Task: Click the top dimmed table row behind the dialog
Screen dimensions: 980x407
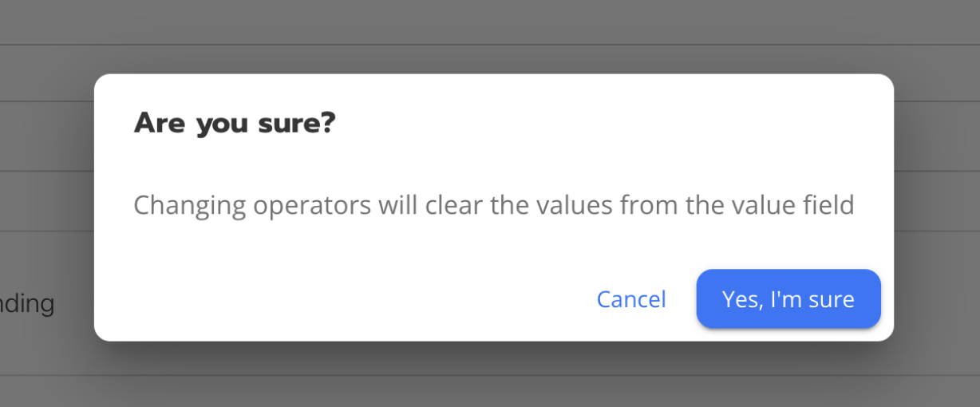Action: pos(490,22)
